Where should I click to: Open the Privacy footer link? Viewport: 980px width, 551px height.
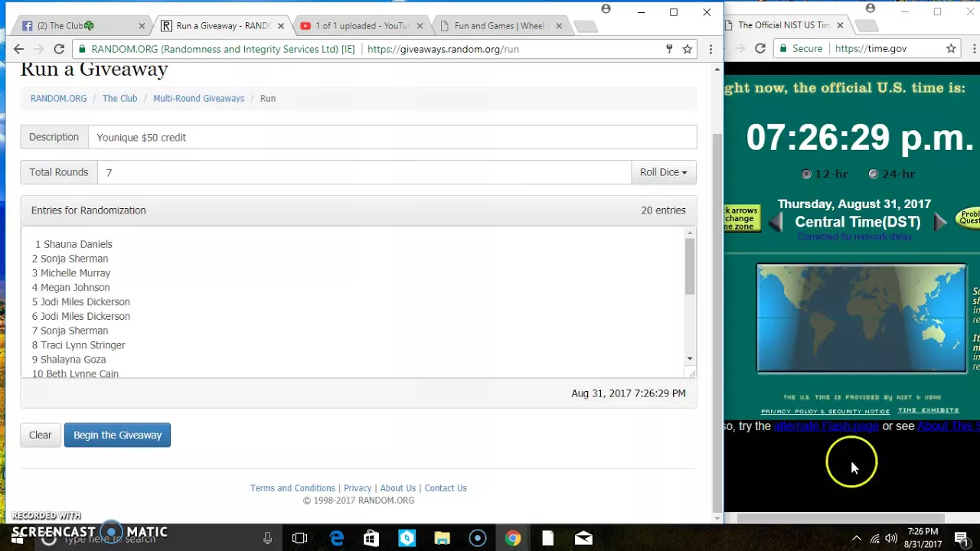tap(358, 487)
